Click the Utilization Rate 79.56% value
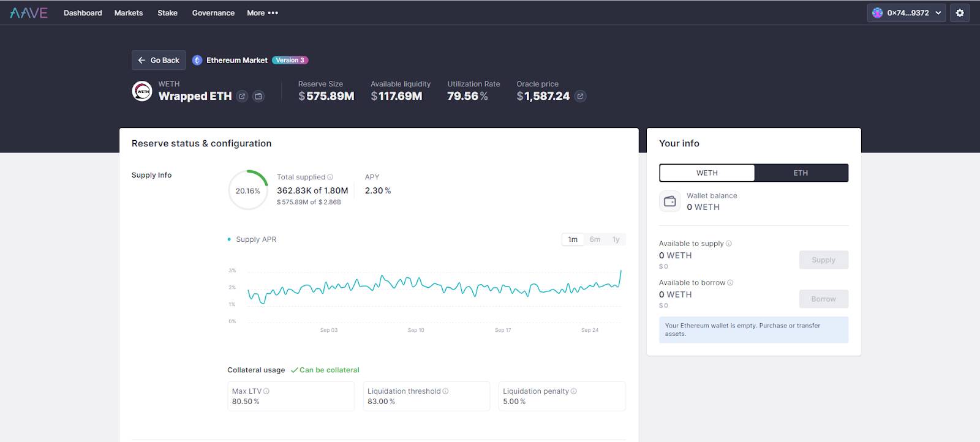 pyautogui.click(x=467, y=96)
